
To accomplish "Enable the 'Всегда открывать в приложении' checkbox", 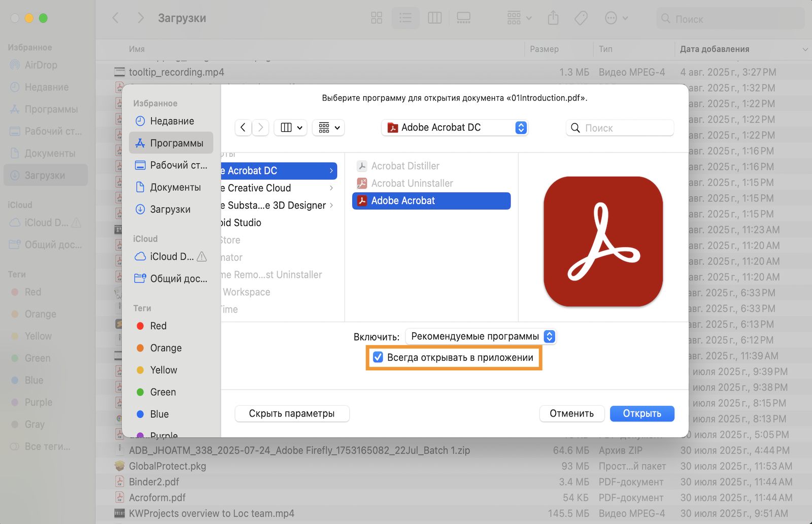I will (x=378, y=358).
